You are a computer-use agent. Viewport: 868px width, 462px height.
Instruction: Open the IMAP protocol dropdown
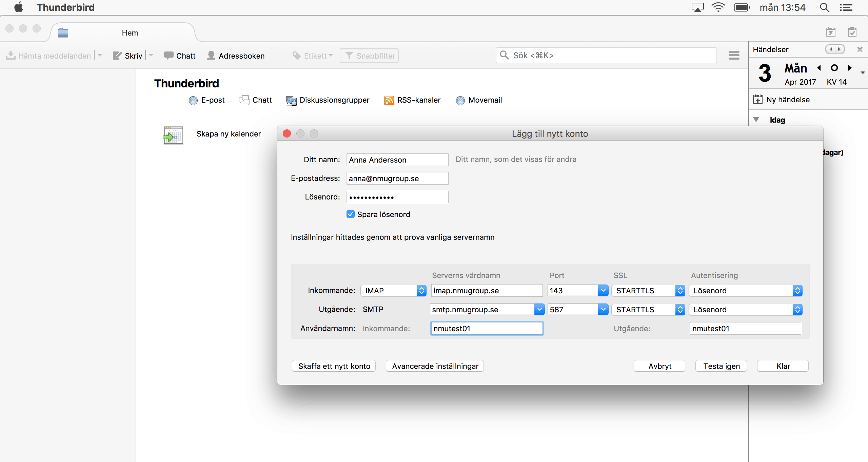point(393,291)
